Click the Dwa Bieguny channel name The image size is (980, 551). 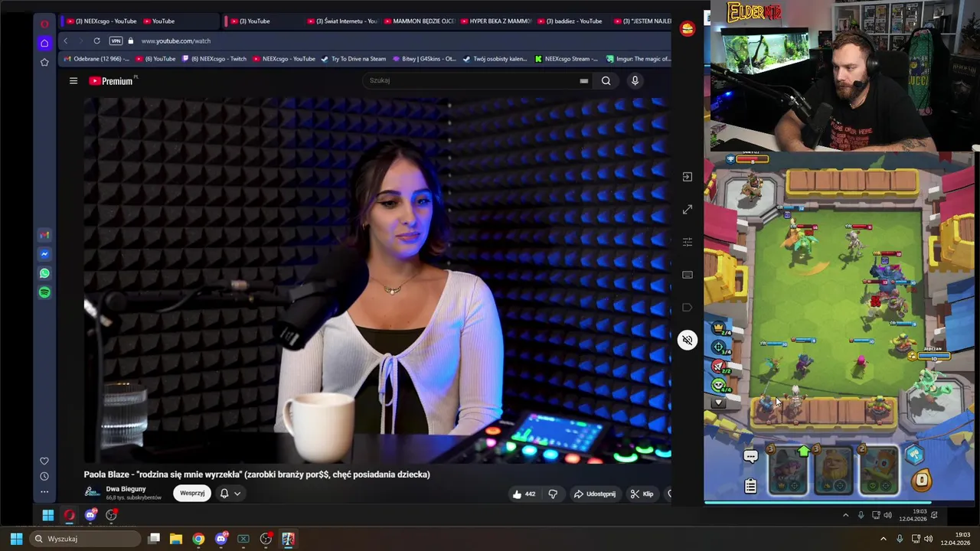(x=126, y=489)
